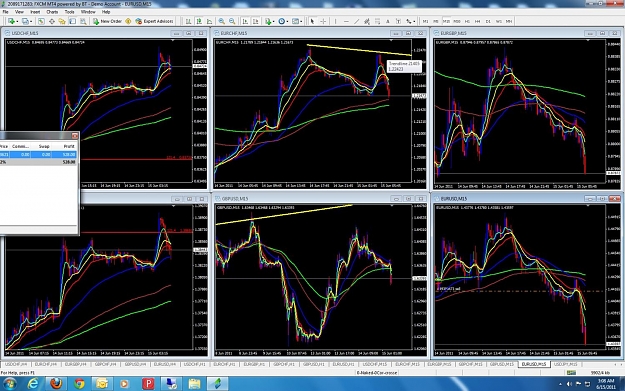
Task: Close the small trade popup window
Action: point(75,136)
